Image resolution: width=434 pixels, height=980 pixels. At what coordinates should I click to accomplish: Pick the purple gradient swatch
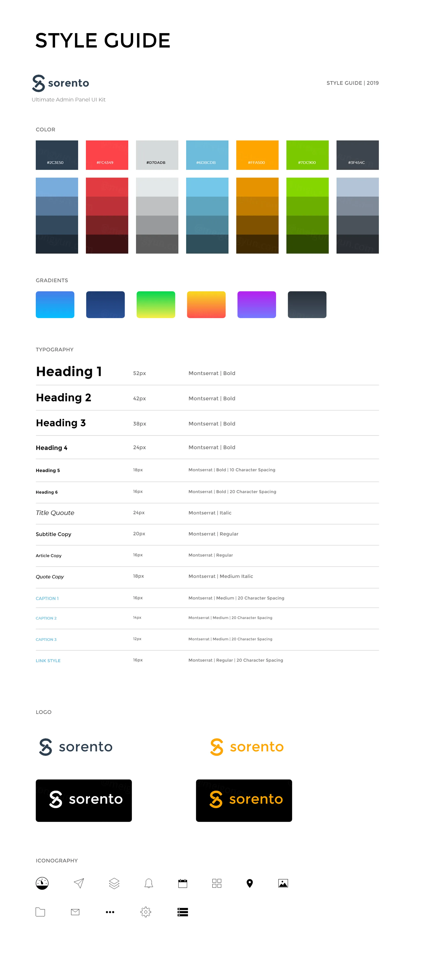(x=256, y=304)
